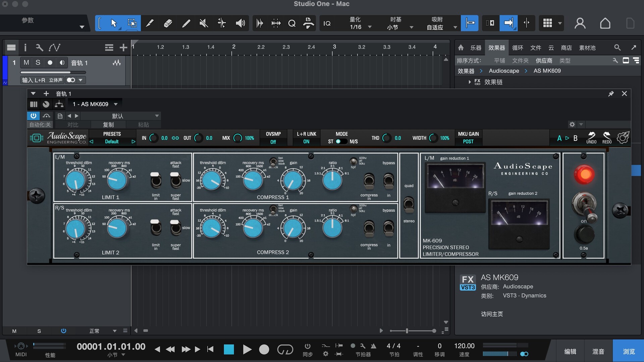Open the 混音 mixer tab
Screen dimensions: 644x362
(598, 351)
